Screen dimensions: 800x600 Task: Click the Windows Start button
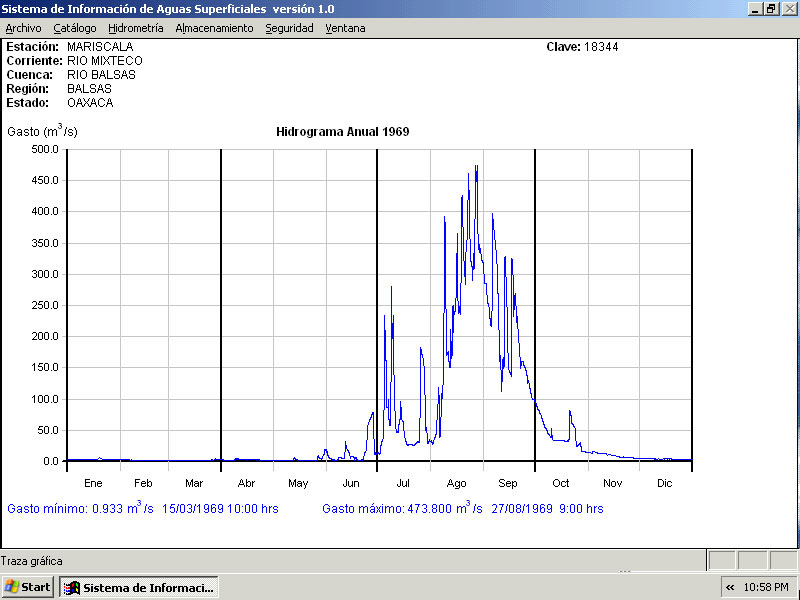point(28,587)
